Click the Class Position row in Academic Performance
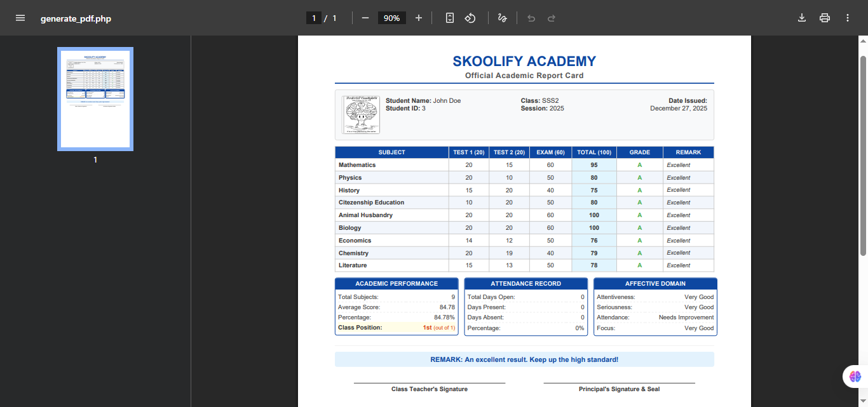868x407 pixels. point(397,328)
